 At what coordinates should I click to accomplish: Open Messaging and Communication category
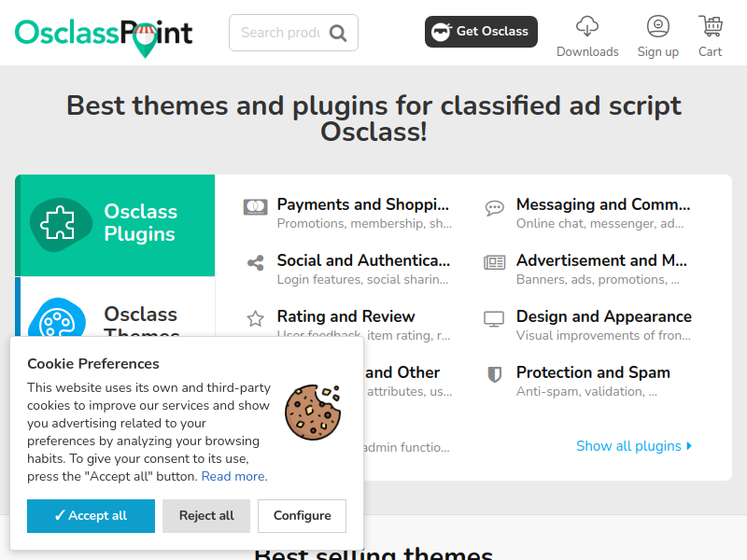[x=603, y=204]
